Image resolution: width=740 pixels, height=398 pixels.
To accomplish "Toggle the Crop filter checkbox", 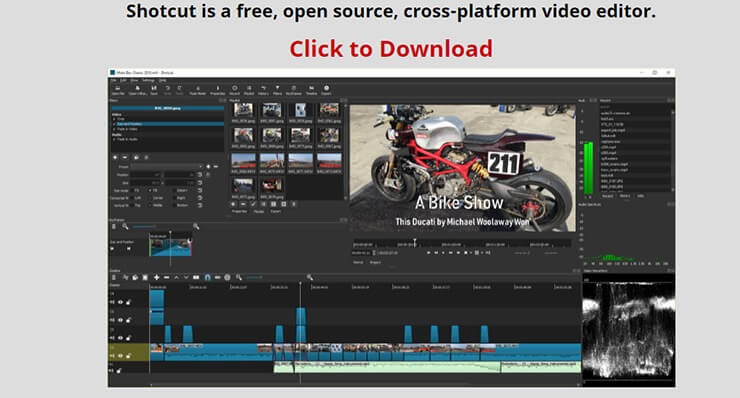I will (x=114, y=119).
